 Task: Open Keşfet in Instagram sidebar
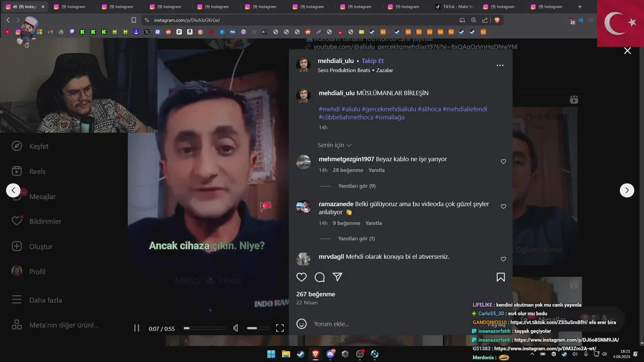pyautogui.click(x=31, y=146)
